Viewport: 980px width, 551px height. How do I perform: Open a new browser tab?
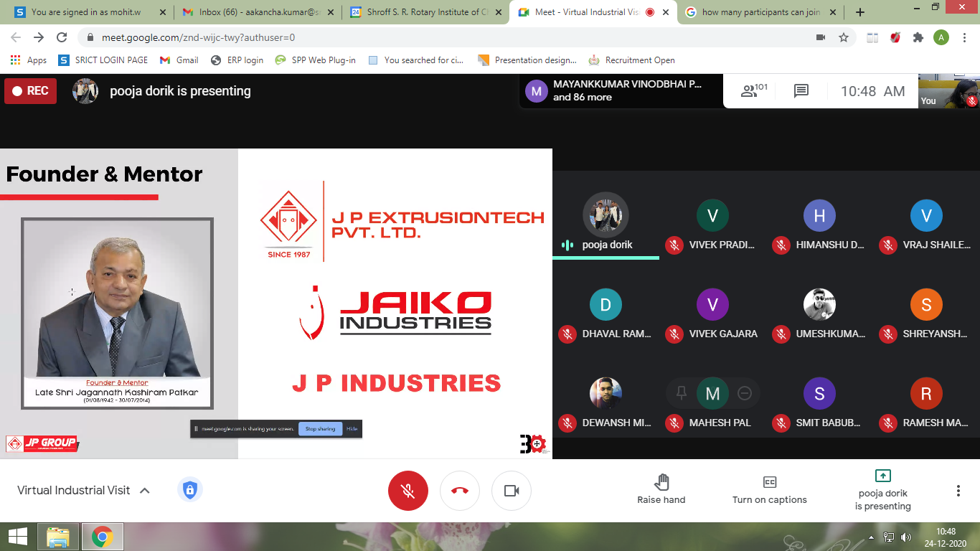860,12
